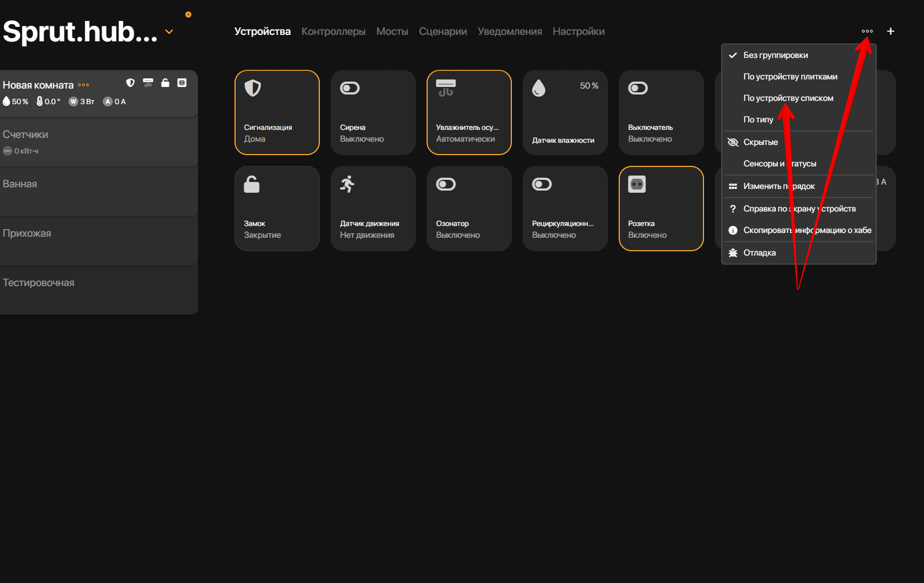
Task: Click the open padlock icon on Замок tile
Action: (x=252, y=184)
